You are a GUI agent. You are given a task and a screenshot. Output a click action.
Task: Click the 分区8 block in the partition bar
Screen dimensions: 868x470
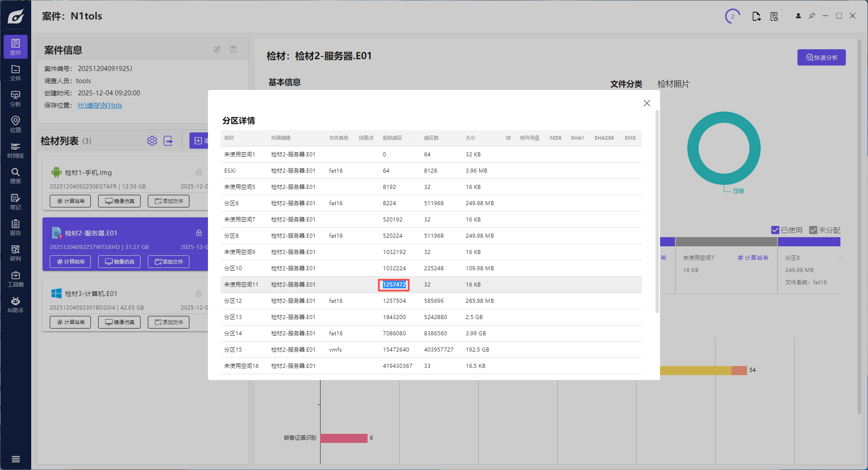point(809,266)
